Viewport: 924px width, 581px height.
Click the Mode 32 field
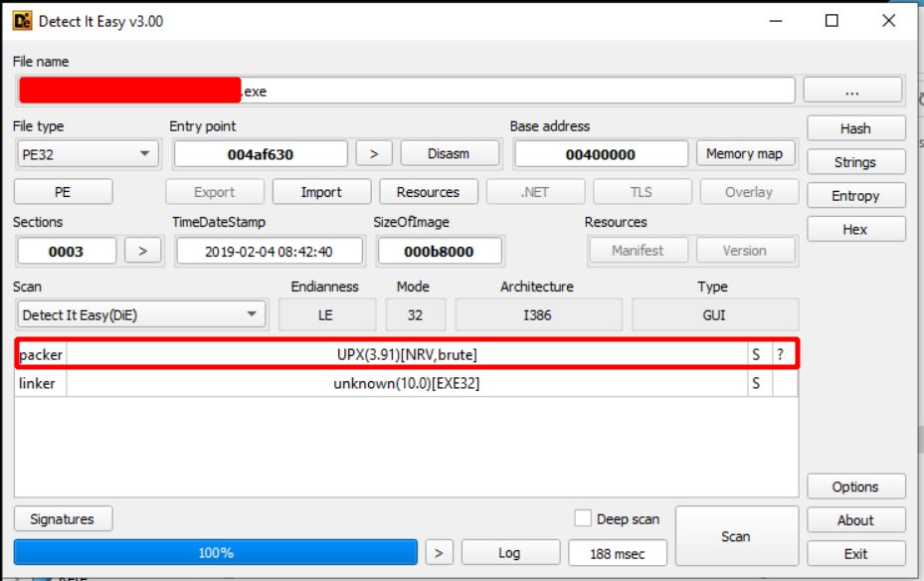click(415, 315)
